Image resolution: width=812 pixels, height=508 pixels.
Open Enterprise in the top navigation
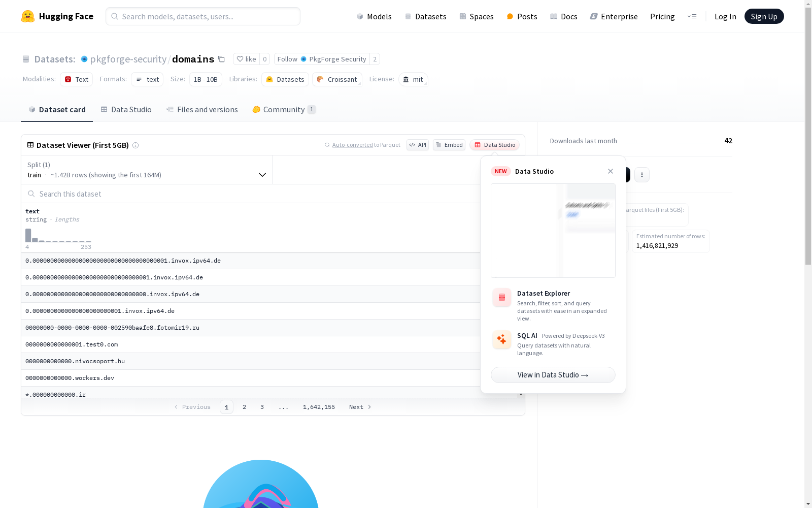[614, 16]
